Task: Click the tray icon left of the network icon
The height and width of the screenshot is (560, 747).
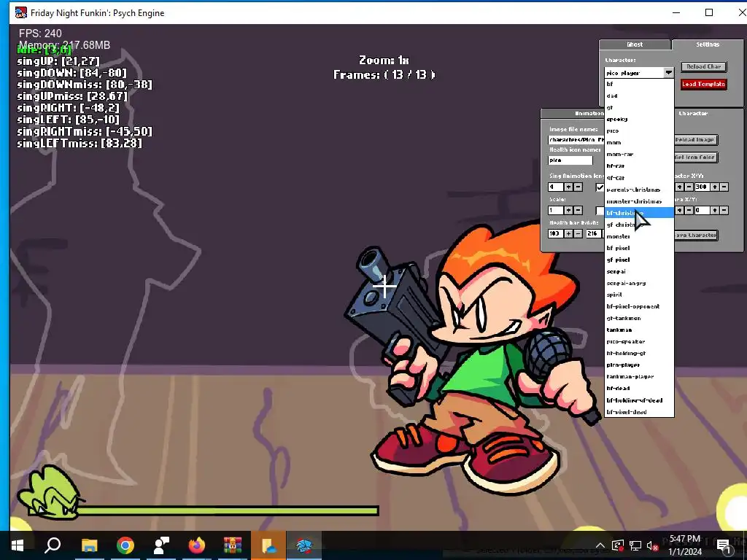Action: click(x=617, y=545)
